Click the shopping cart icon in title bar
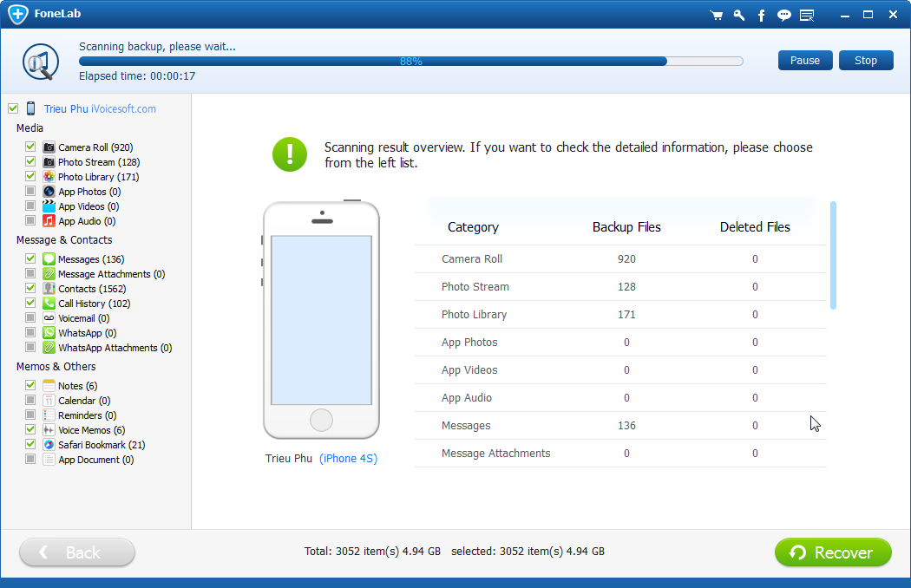The width and height of the screenshot is (911, 588). 716,16
